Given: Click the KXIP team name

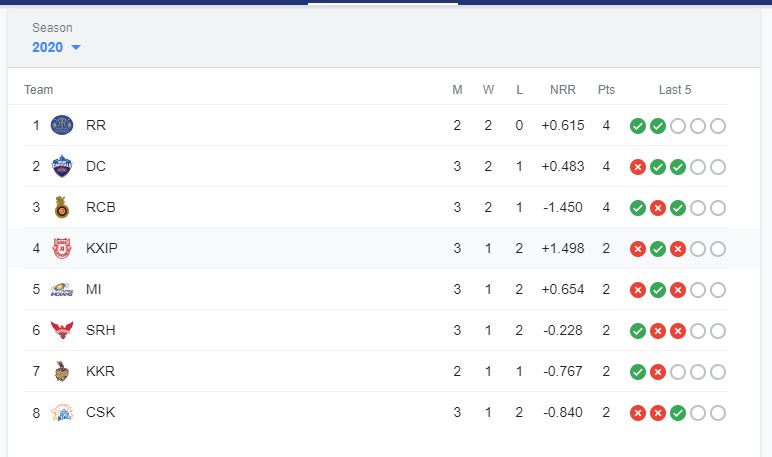Looking at the screenshot, I should 102,249.
